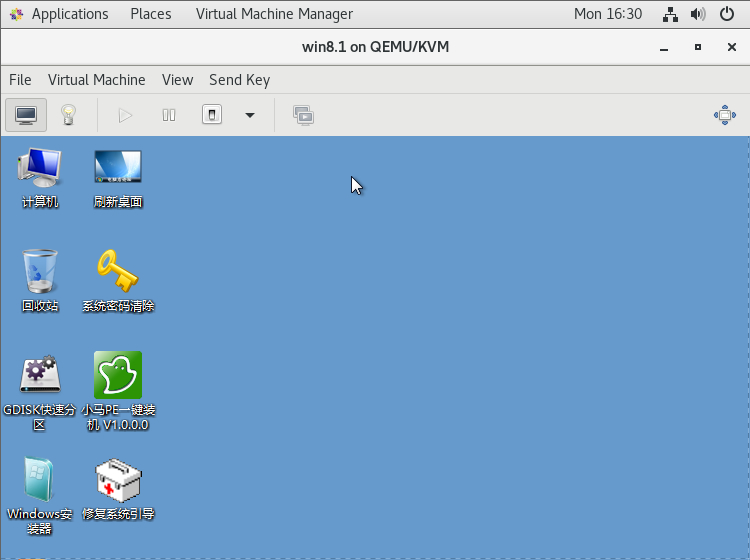Open shutdown options dropdown arrow
750x560 pixels.
pyautogui.click(x=250, y=115)
